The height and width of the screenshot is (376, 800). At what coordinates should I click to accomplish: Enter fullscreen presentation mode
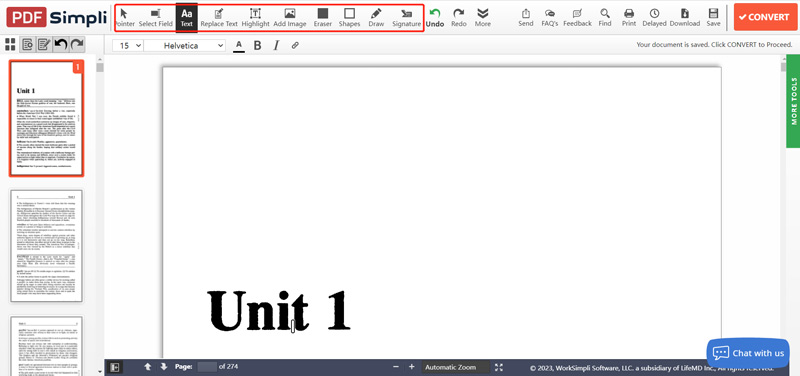(x=499, y=367)
